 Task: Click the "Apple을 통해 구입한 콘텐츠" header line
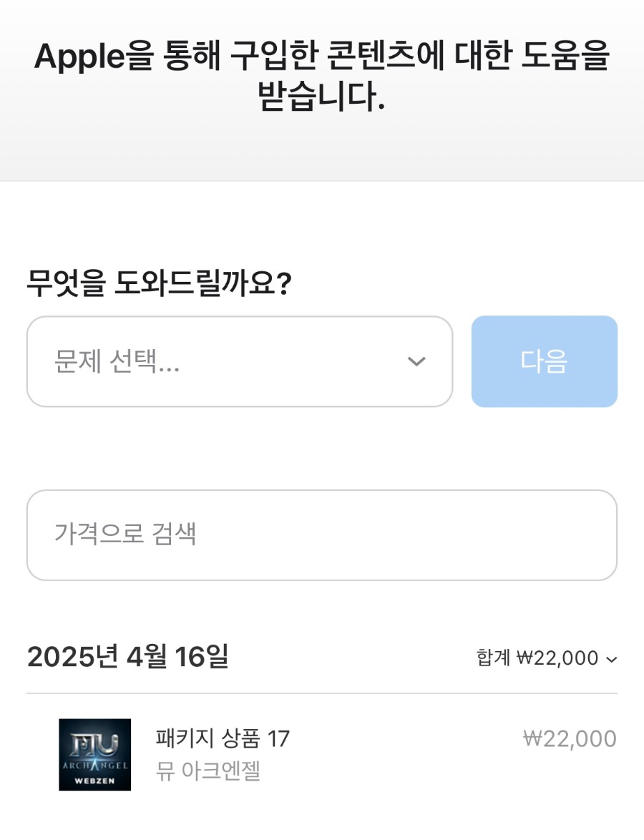[x=321, y=57]
